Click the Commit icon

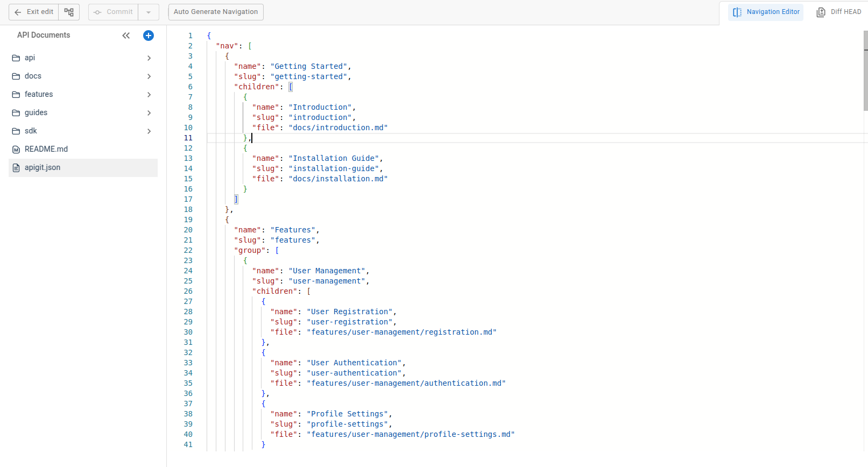click(97, 12)
